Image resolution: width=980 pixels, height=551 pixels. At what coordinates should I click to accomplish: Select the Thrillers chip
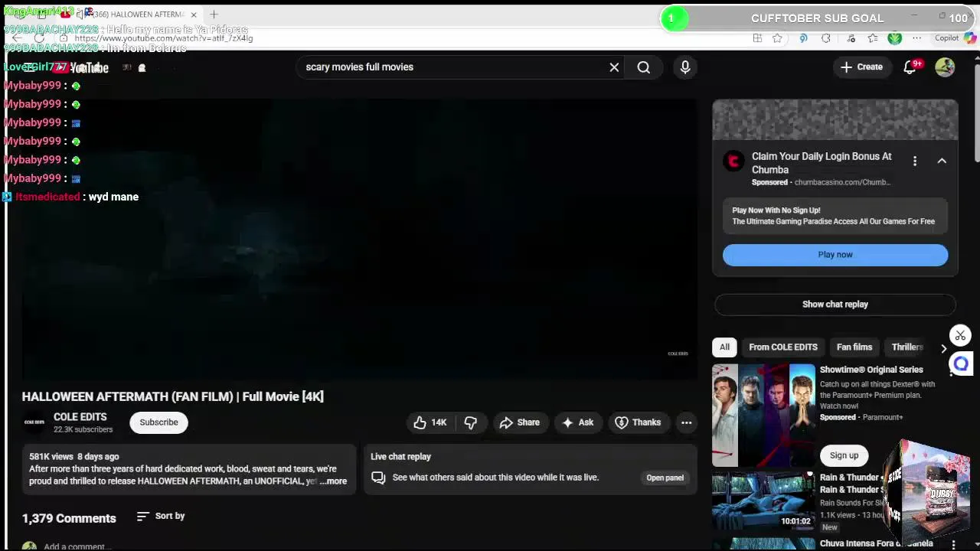pos(907,347)
